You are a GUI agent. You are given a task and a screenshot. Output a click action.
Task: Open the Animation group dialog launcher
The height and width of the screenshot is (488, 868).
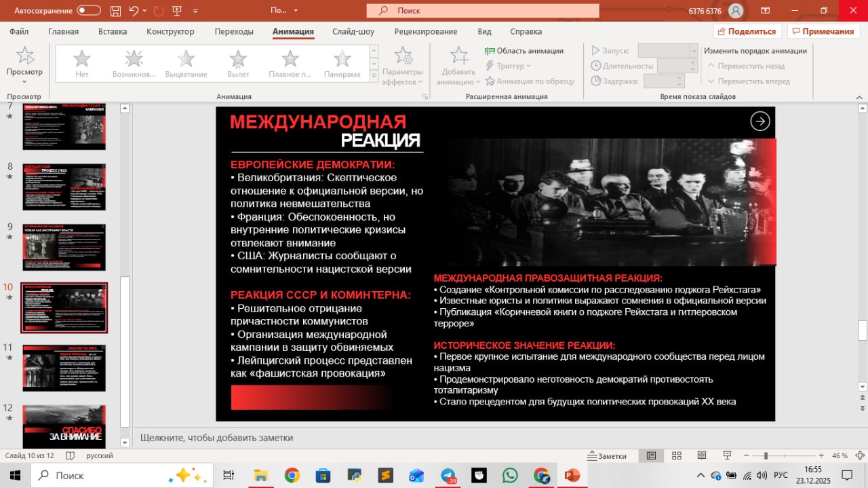pyautogui.click(x=425, y=96)
